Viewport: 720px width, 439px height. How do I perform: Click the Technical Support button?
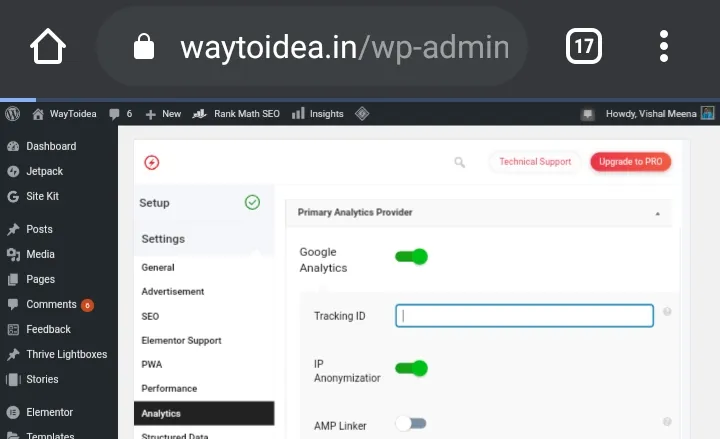pyautogui.click(x=535, y=162)
